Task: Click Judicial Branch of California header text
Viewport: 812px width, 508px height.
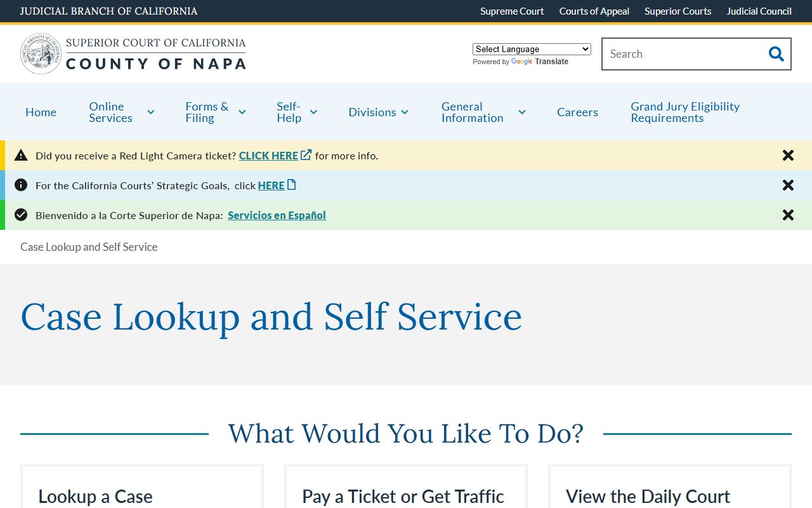Action: point(108,11)
